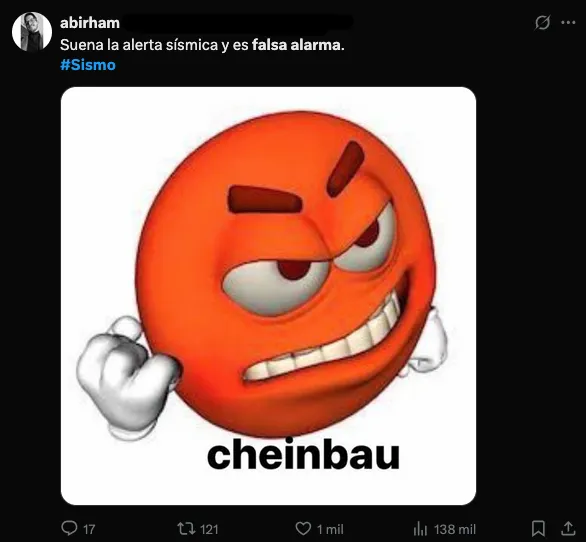Click the reply speech bubble icon
This screenshot has height=542, width=586.
(x=69, y=528)
